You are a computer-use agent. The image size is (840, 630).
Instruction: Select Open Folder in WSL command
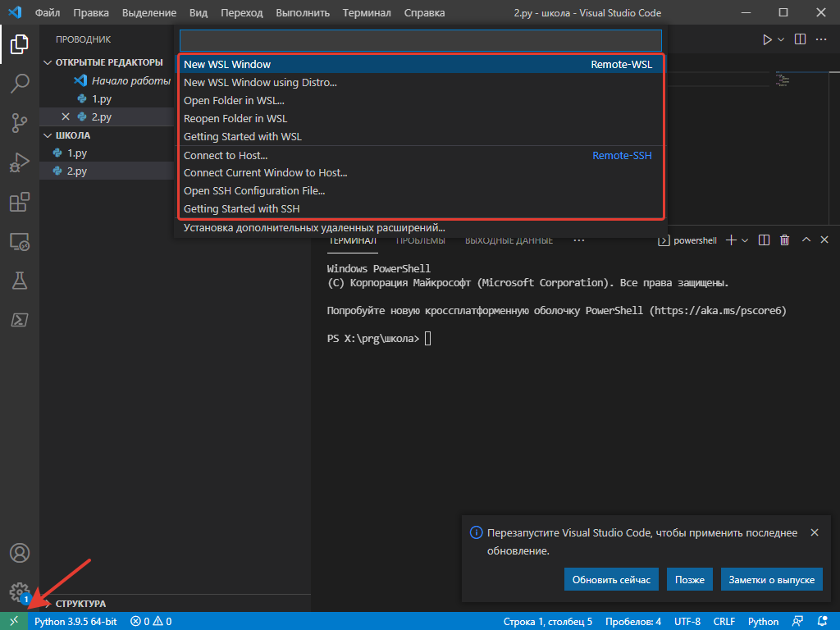coord(421,101)
